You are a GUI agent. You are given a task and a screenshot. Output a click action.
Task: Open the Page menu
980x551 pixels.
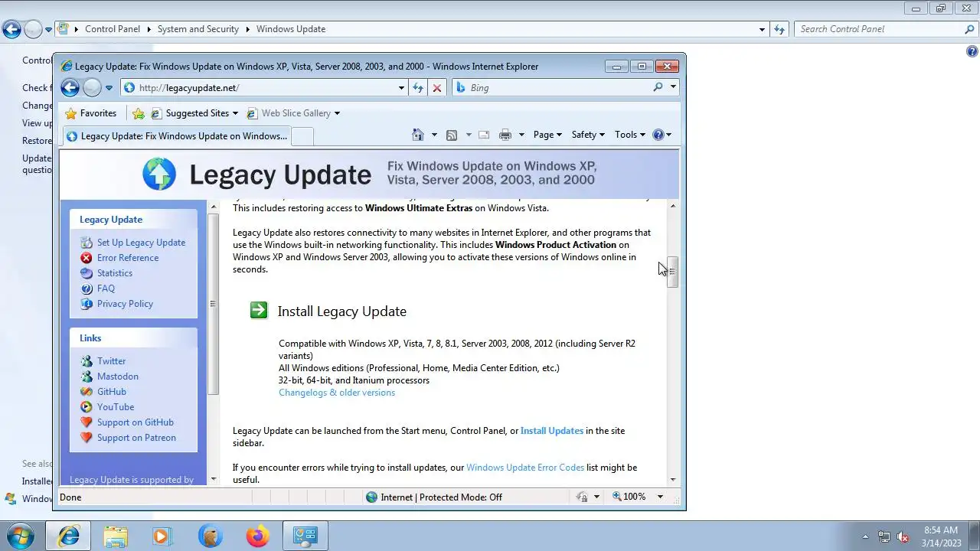[547, 135]
